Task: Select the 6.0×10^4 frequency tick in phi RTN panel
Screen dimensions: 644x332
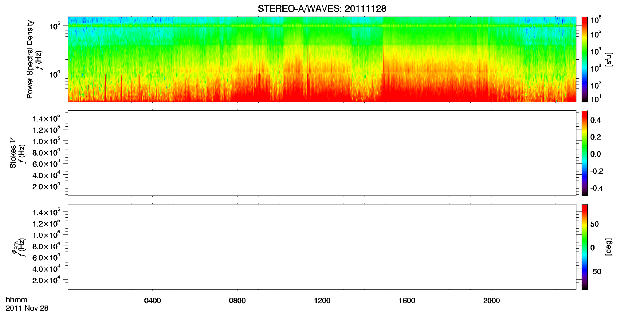Action: pyautogui.click(x=46, y=258)
